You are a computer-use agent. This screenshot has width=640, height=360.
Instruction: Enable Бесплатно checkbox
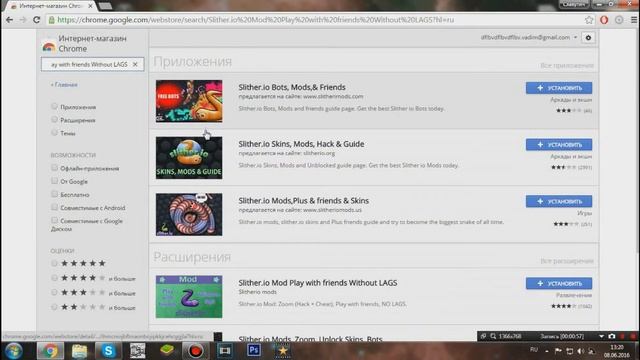pyautogui.click(x=54, y=194)
